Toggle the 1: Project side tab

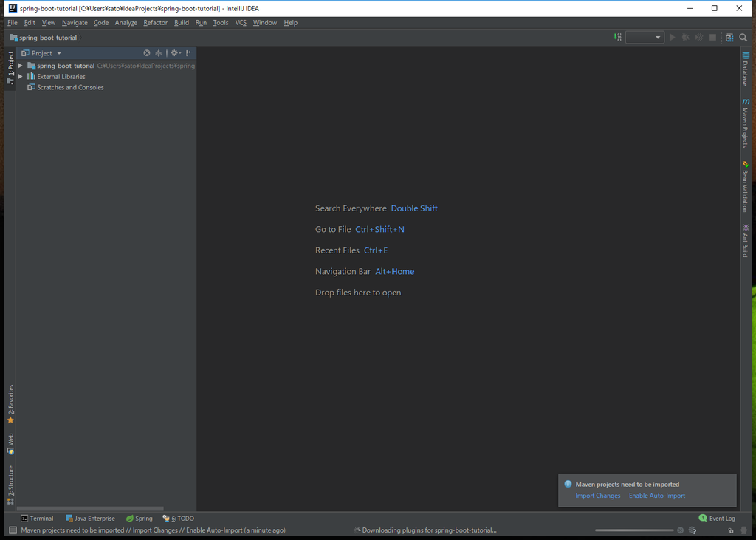(x=10, y=67)
